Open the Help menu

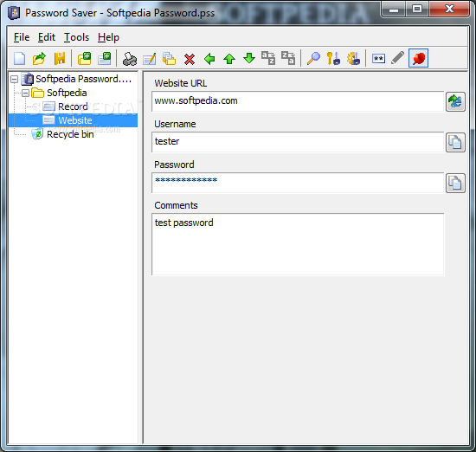pos(108,37)
